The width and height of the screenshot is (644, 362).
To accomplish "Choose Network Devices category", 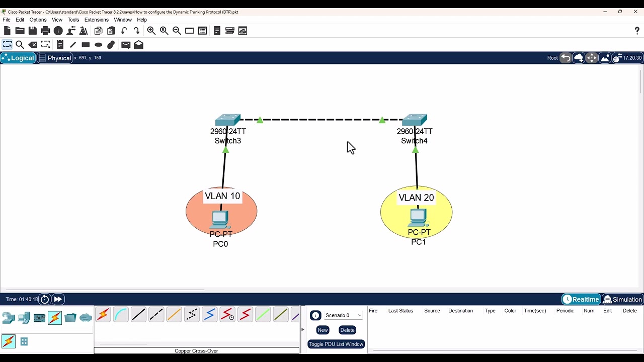I will tap(9, 318).
